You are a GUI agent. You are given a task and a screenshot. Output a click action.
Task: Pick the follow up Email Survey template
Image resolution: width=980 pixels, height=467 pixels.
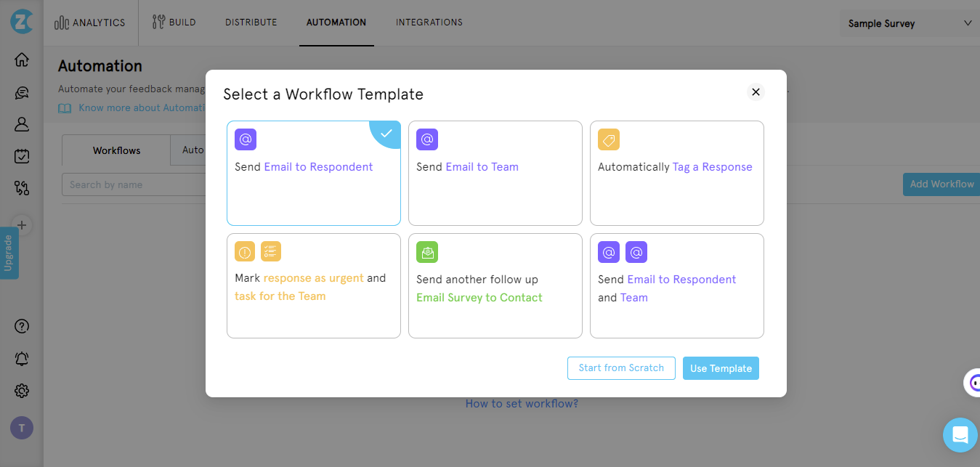495,285
